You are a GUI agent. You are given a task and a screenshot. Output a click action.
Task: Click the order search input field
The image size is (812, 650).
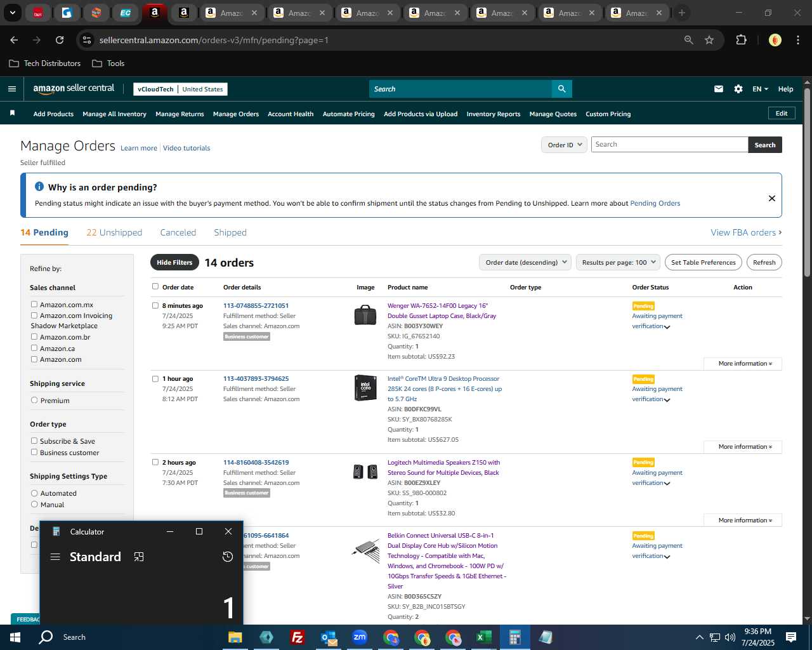(x=669, y=145)
